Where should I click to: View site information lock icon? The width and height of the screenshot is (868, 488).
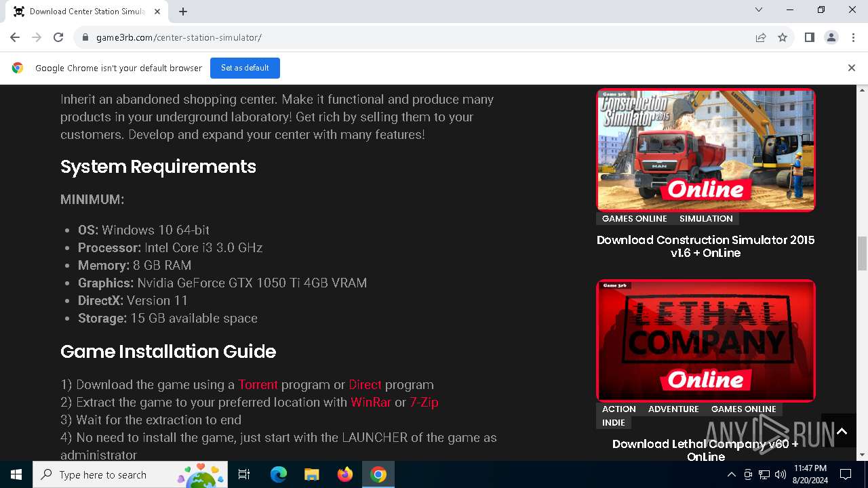click(x=85, y=37)
